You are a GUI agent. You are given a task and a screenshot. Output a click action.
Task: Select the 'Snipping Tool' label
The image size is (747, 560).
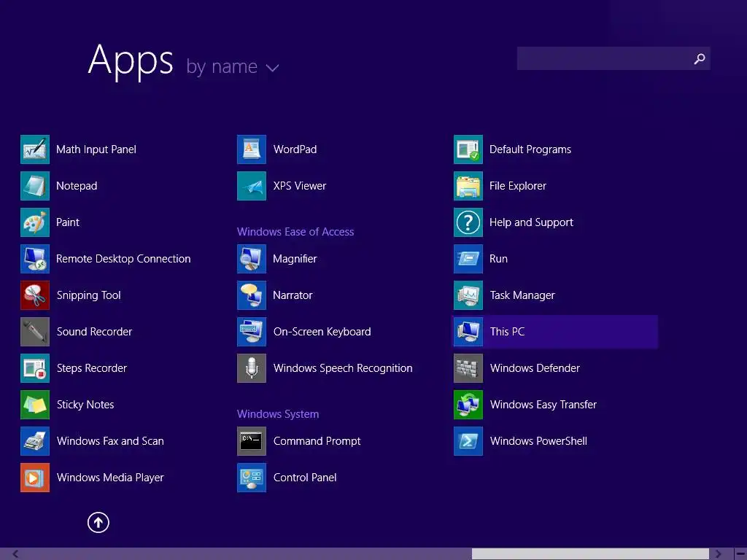[88, 295]
